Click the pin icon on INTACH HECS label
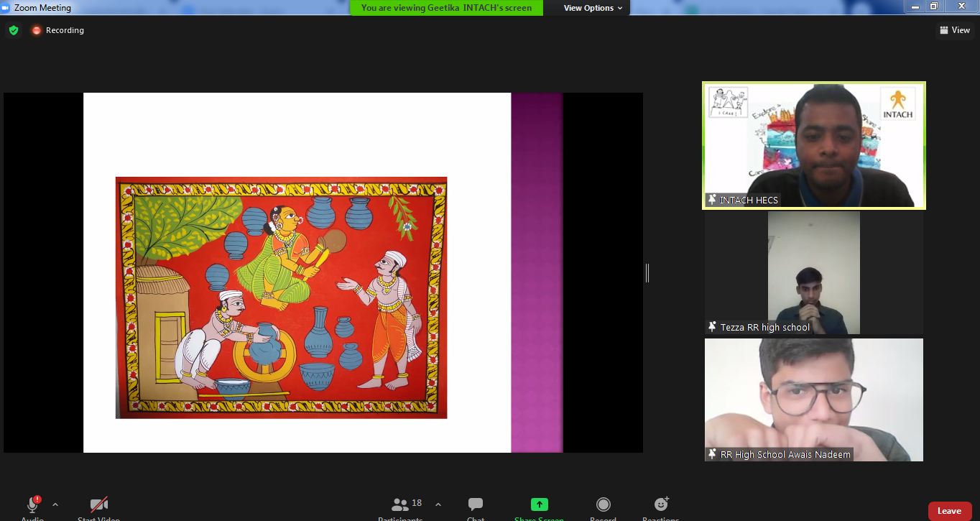980x521 pixels. pos(712,200)
